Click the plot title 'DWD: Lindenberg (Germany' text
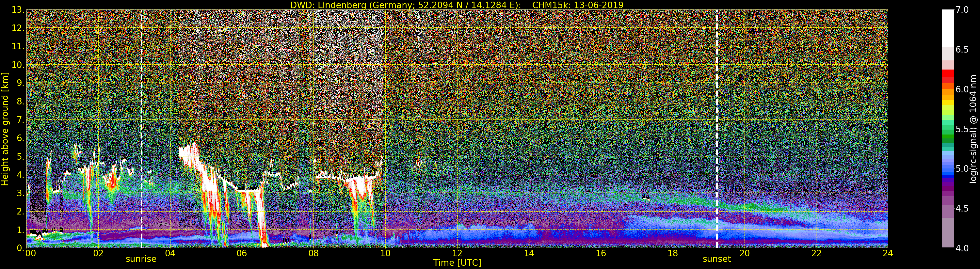The image size is (980, 269). pyautogui.click(x=349, y=5)
